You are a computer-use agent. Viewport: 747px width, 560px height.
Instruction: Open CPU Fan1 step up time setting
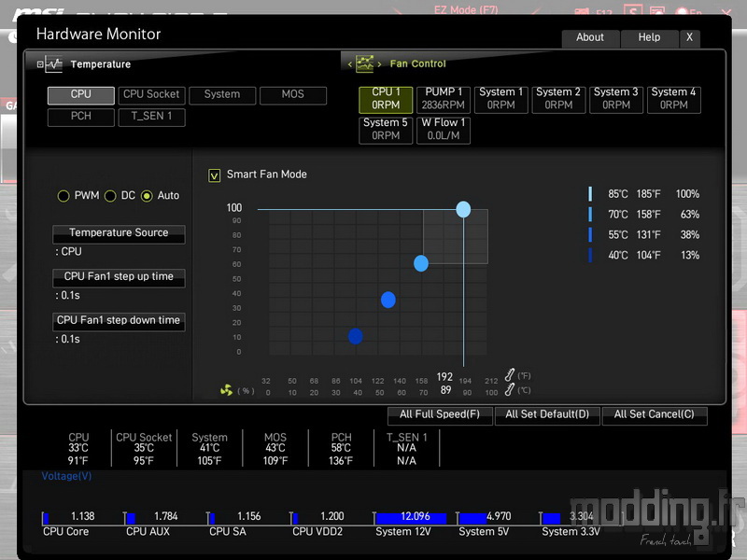pos(119,277)
